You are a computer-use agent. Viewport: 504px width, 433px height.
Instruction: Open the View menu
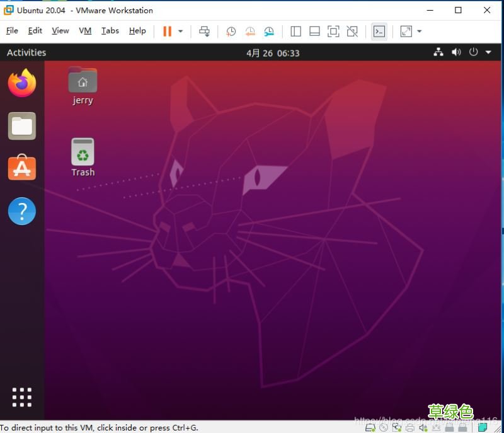coord(60,30)
